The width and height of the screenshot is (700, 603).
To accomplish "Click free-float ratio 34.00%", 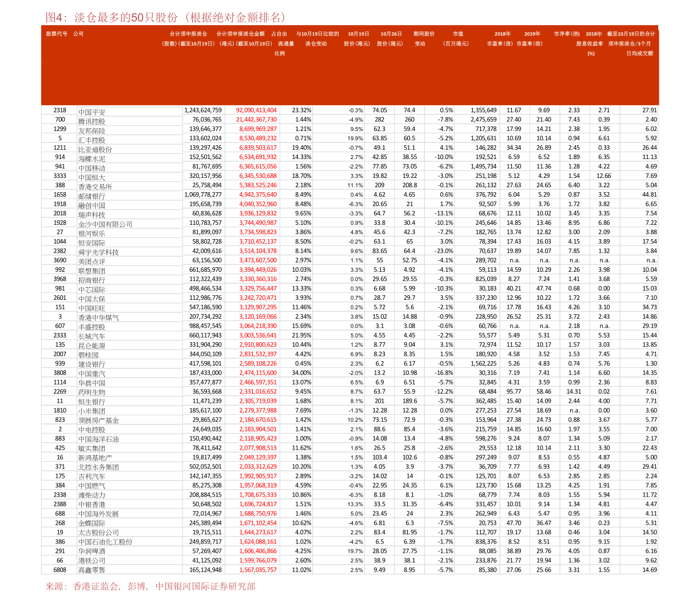I will (301, 373).
